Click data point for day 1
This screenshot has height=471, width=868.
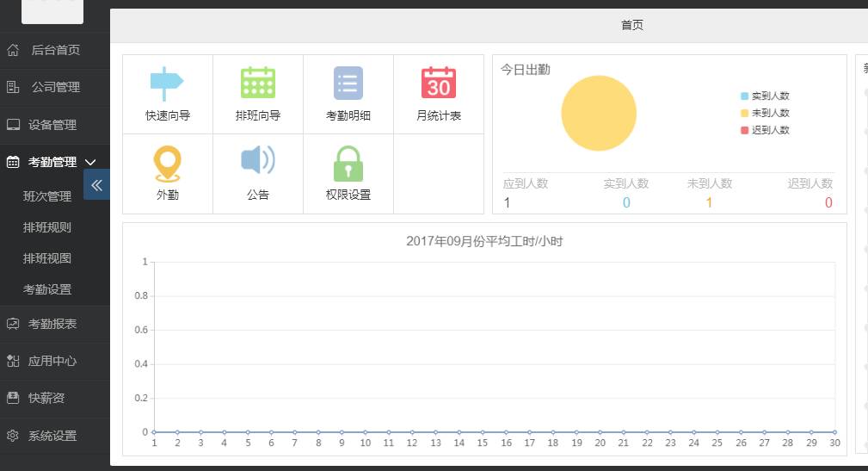pos(154,431)
